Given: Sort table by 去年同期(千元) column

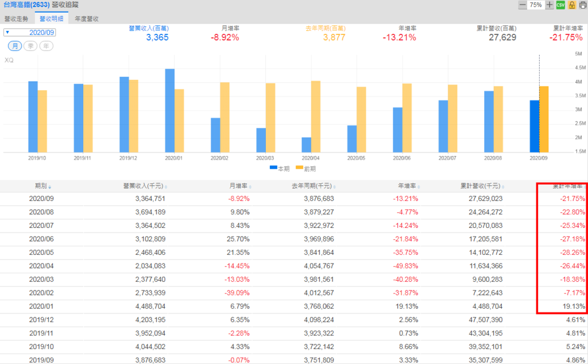Looking at the screenshot, I should tap(314, 187).
